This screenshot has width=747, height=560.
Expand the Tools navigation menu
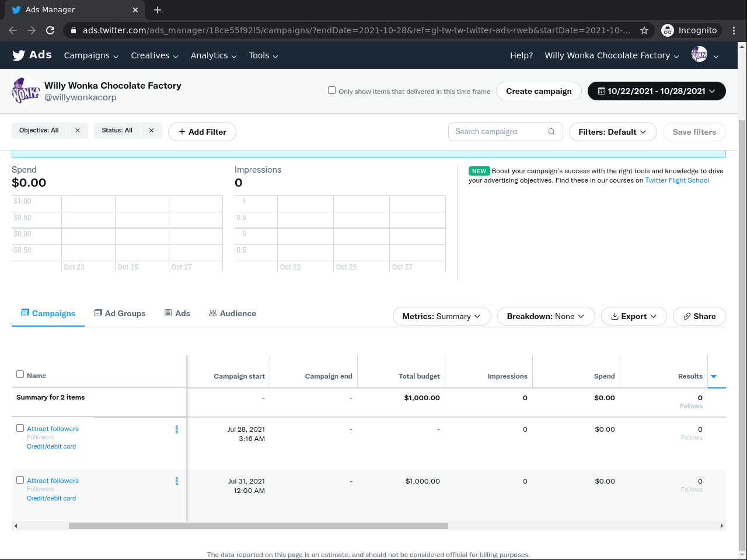tap(264, 55)
